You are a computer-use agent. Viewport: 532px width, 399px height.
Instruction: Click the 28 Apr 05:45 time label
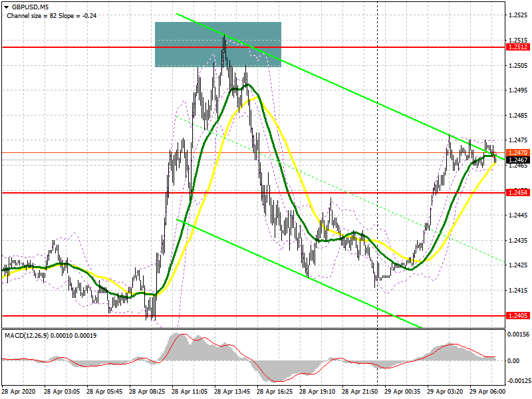pyautogui.click(x=104, y=392)
